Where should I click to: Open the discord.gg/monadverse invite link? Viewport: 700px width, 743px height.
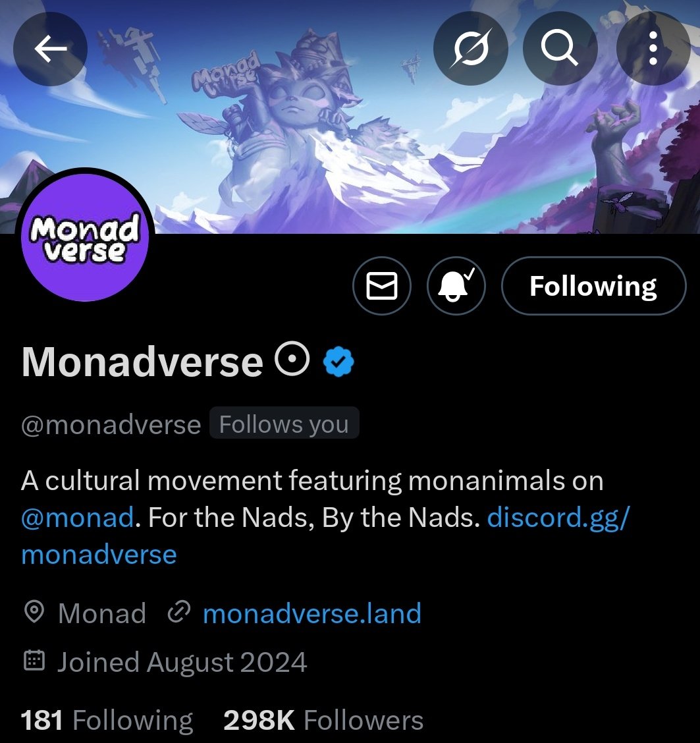pyautogui.click(x=325, y=536)
